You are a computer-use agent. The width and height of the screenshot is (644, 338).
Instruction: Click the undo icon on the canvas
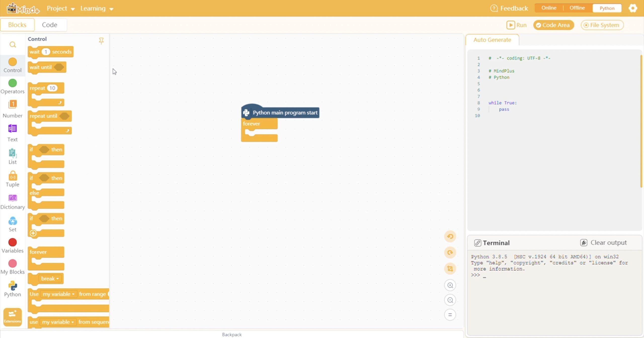click(450, 236)
